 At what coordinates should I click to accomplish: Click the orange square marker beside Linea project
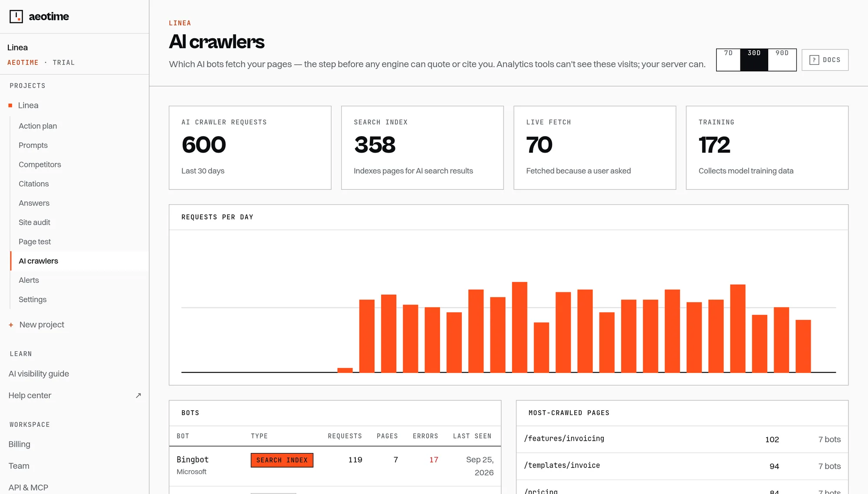(10, 105)
